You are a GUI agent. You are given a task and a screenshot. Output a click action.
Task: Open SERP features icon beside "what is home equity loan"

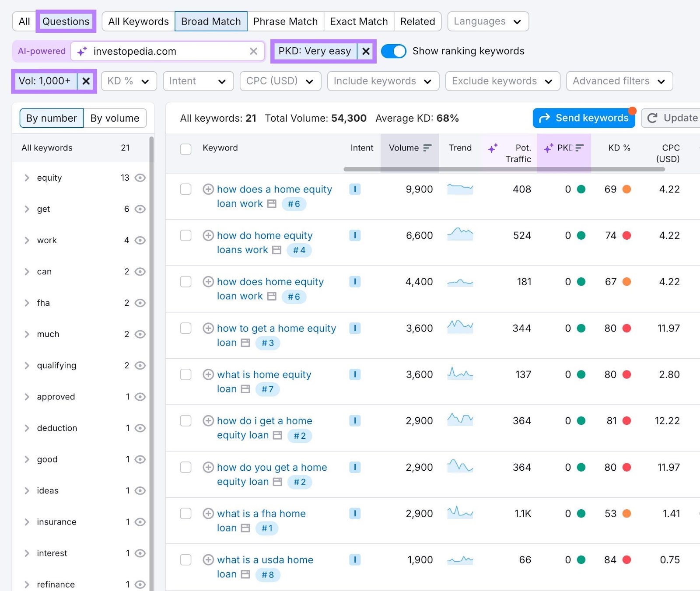[x=245, y=389]
